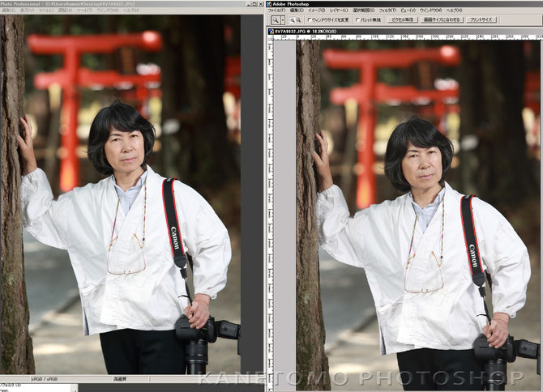Open Photo Professional 調整(A) menu
This screenshot has height=392, width=543.
65,11
